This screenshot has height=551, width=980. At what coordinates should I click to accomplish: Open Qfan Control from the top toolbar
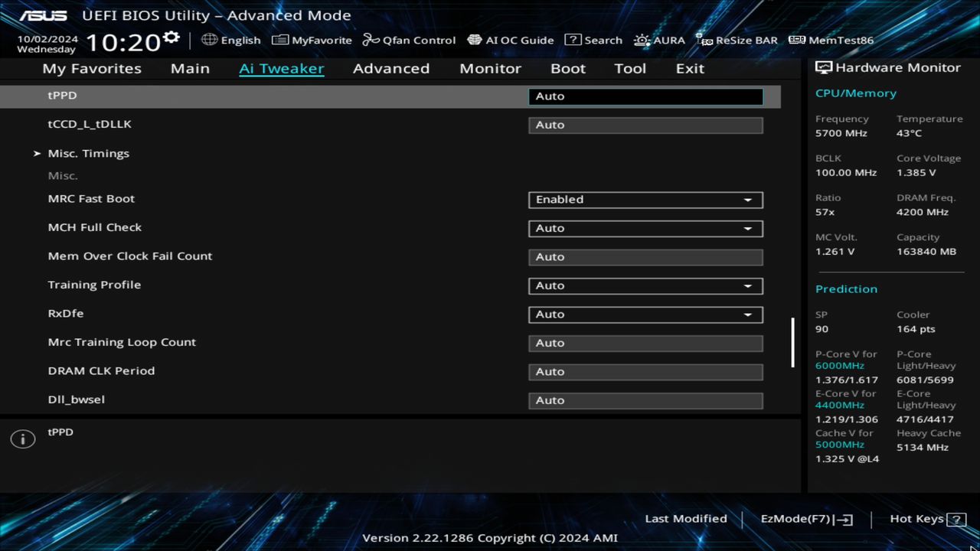409,40
